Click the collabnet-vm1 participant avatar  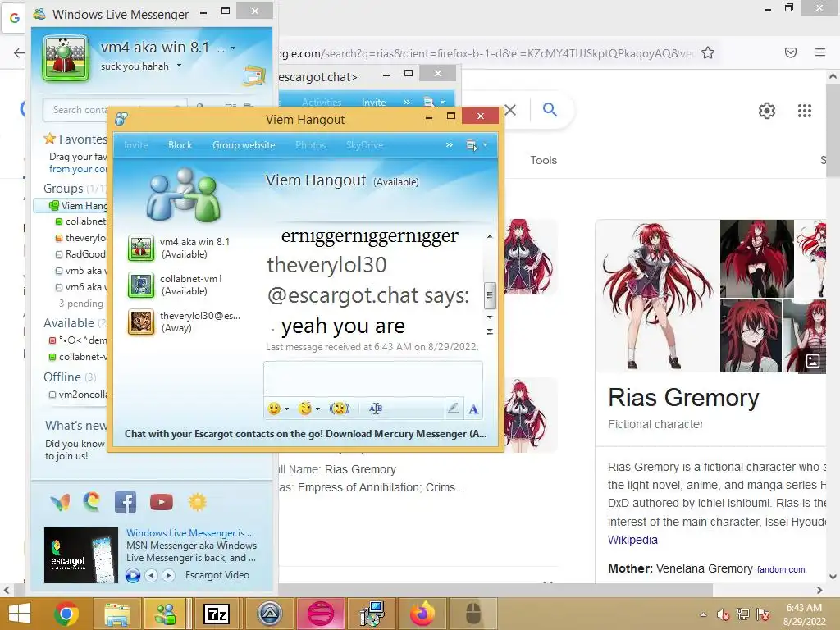click(x=141, y=285)
